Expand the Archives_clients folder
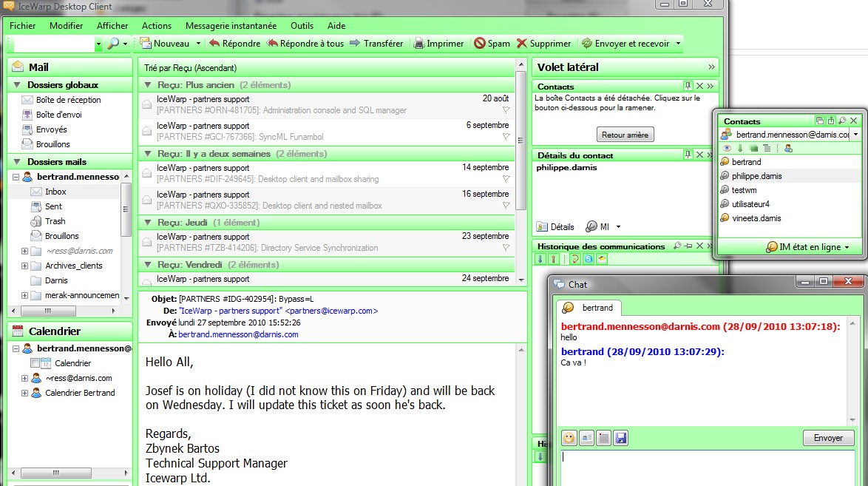Image resolution: width=868 pixels, height=486 pixels. click(x=24, y=266)
